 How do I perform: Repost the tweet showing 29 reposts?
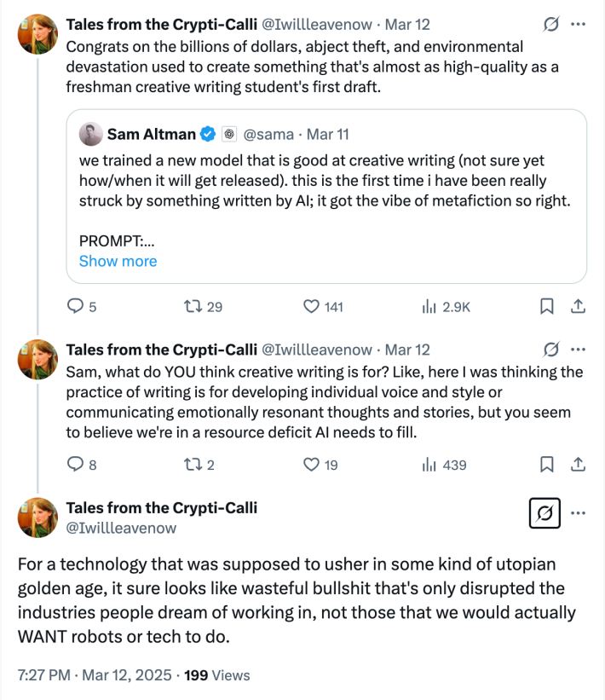(x=195, y=305)
